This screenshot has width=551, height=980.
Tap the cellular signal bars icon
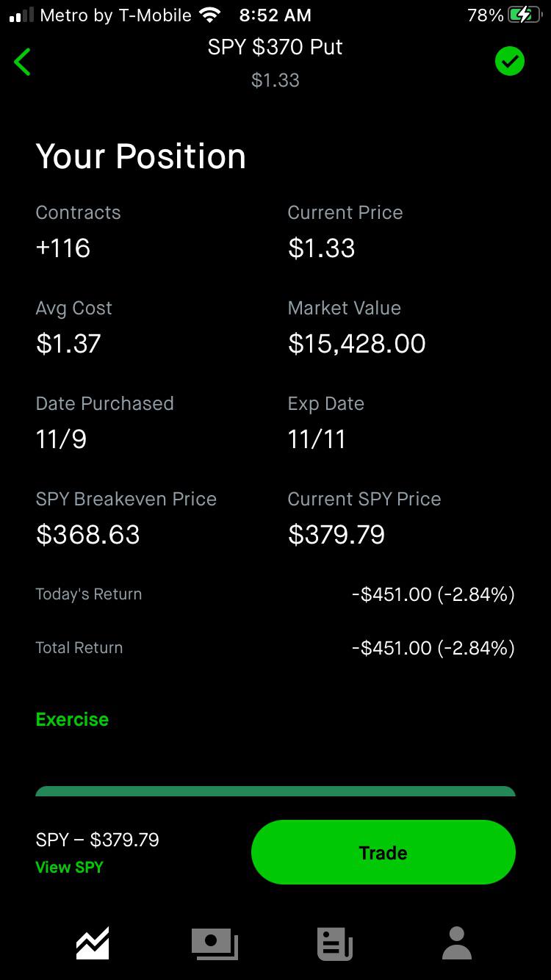(x=21, y=15)
